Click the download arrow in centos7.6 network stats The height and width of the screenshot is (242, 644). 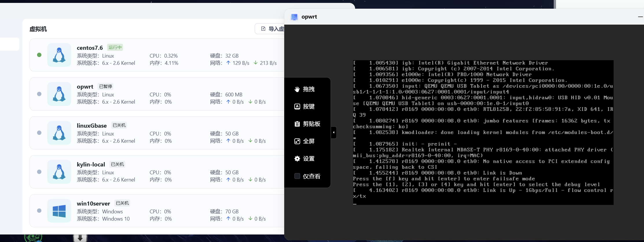point(256,63)
